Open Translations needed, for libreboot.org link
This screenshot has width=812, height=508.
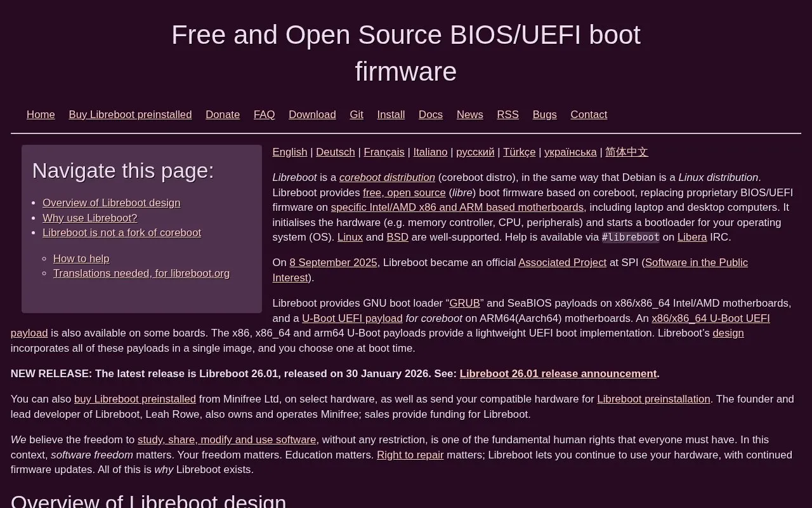point(141,273)
